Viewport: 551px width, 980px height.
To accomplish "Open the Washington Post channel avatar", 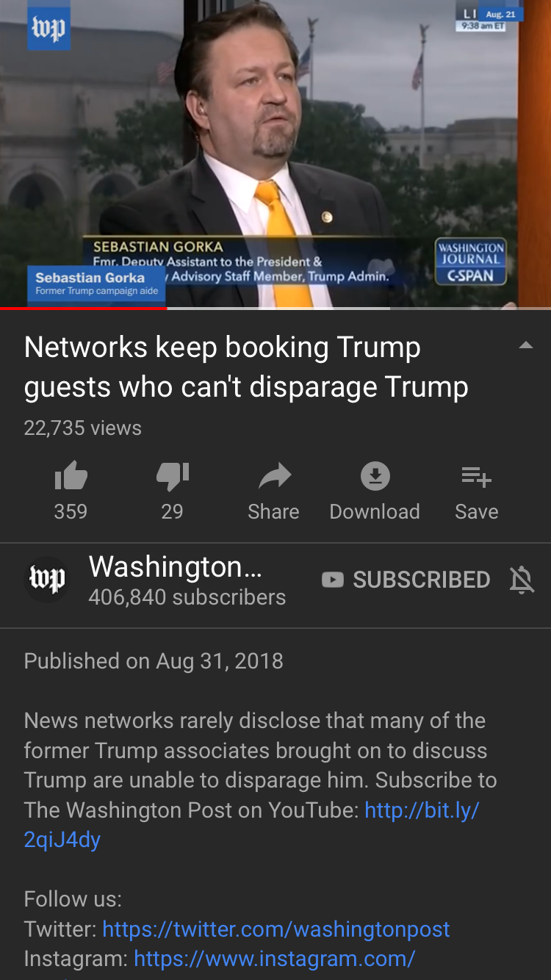I will point(48,580).
